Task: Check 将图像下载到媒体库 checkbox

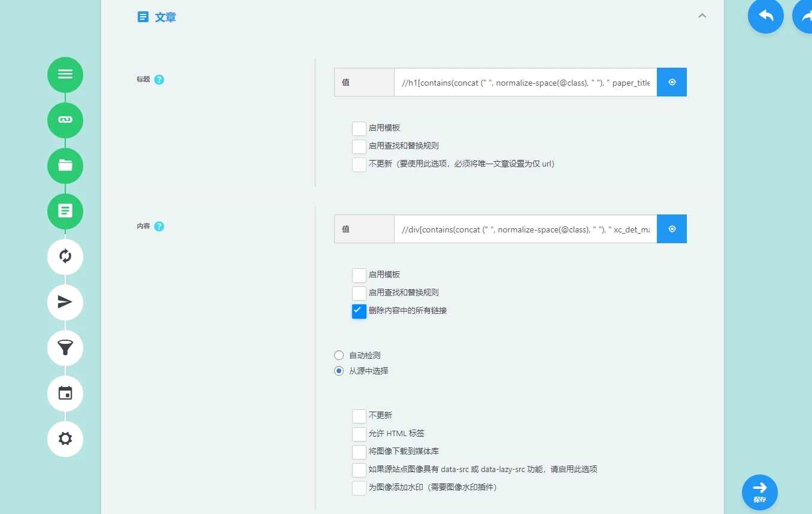Action: click(x=359, y=452)
